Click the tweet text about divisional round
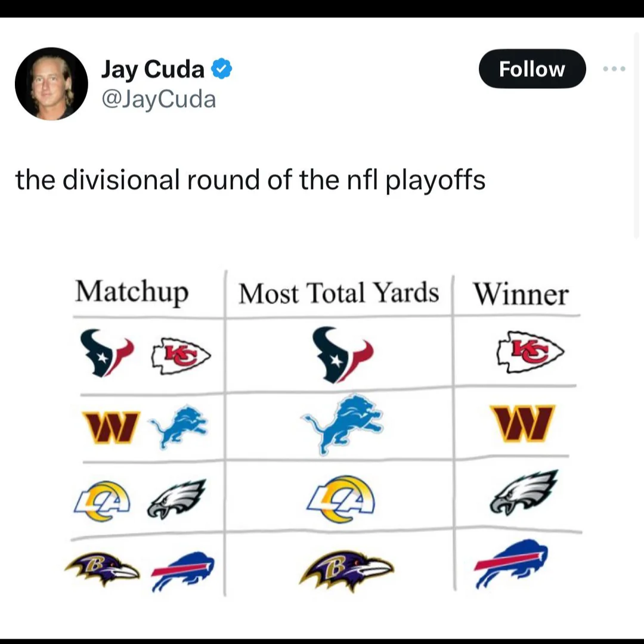644x644 pixels. [x=250, y=179]
